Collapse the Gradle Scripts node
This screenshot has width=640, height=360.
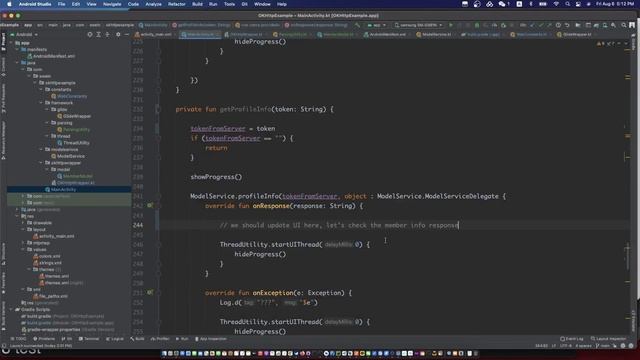(x=12, y=309)
